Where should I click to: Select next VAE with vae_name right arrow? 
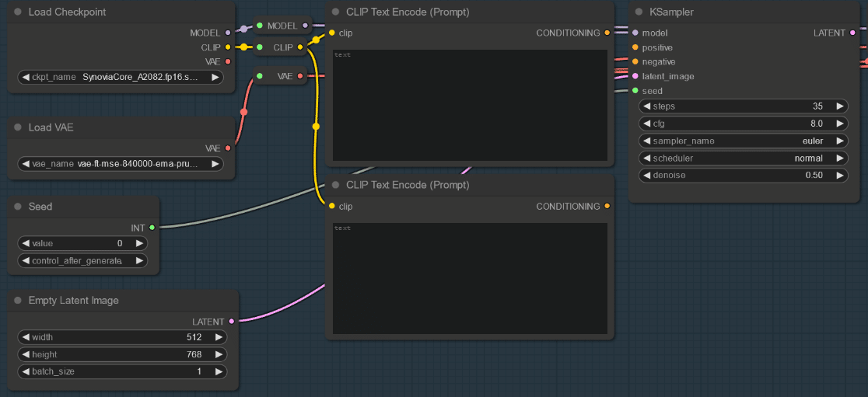click(215, 164)
